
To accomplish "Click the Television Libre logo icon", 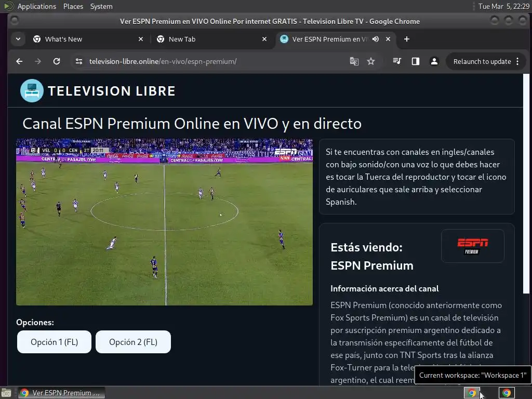I will click(x=32, y=90).
